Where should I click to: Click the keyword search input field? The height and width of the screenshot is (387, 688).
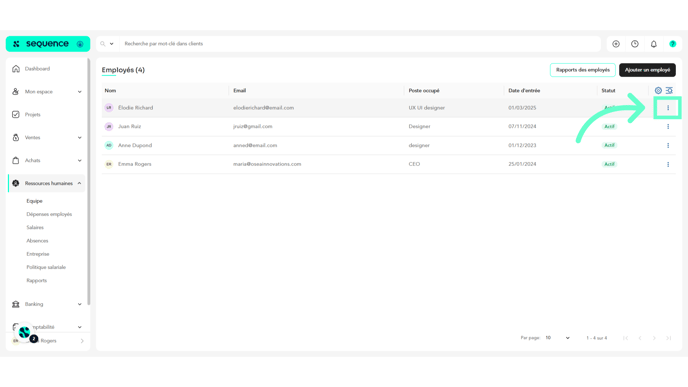point(360,44)
